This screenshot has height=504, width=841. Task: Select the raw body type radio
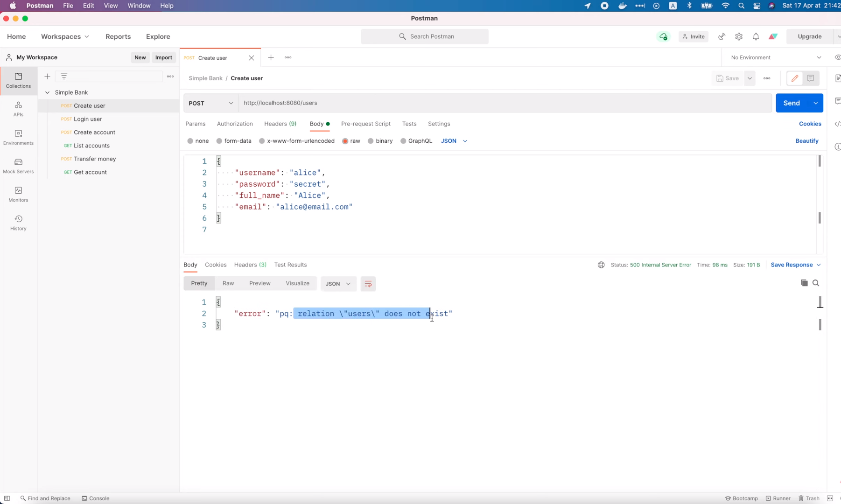(x=345, y=141)
